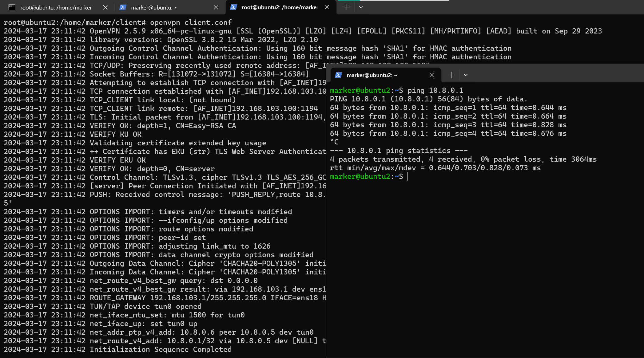644x358 pixels.
Task: Select root@ubuntu2: /home/marker tab
Action: [279, 7]
